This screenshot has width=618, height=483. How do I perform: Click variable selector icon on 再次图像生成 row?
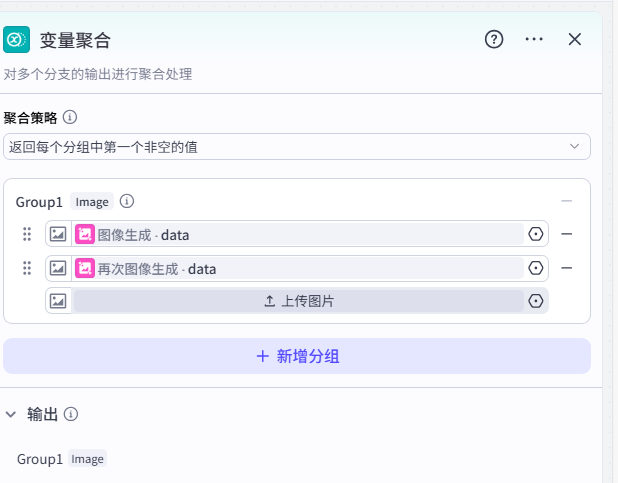536,268
